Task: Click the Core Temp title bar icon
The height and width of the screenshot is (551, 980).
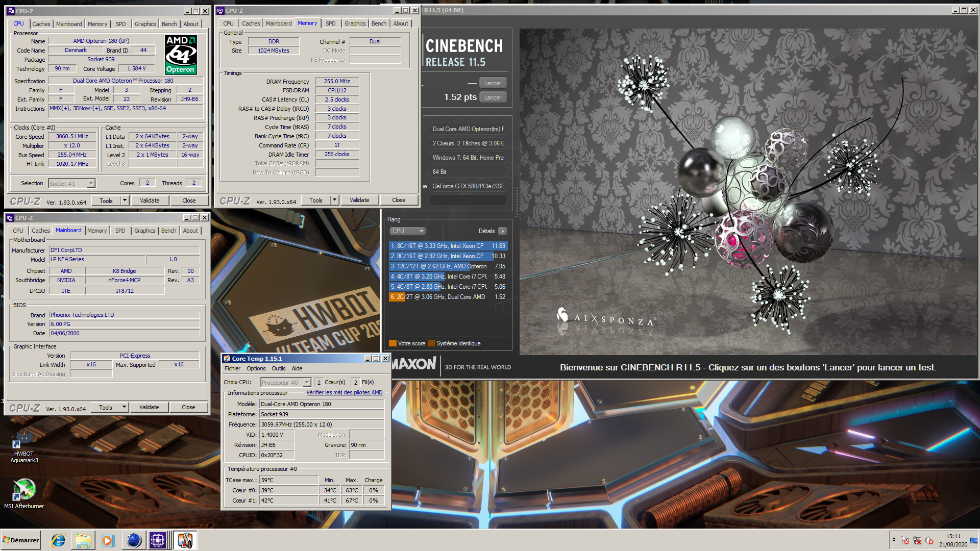Action: pos(227,359)
